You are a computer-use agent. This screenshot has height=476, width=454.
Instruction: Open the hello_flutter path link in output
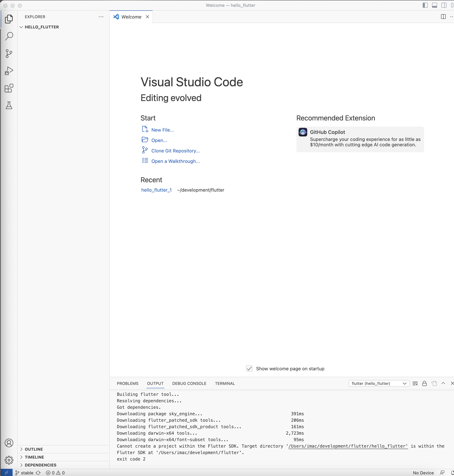tap(348, 446)
